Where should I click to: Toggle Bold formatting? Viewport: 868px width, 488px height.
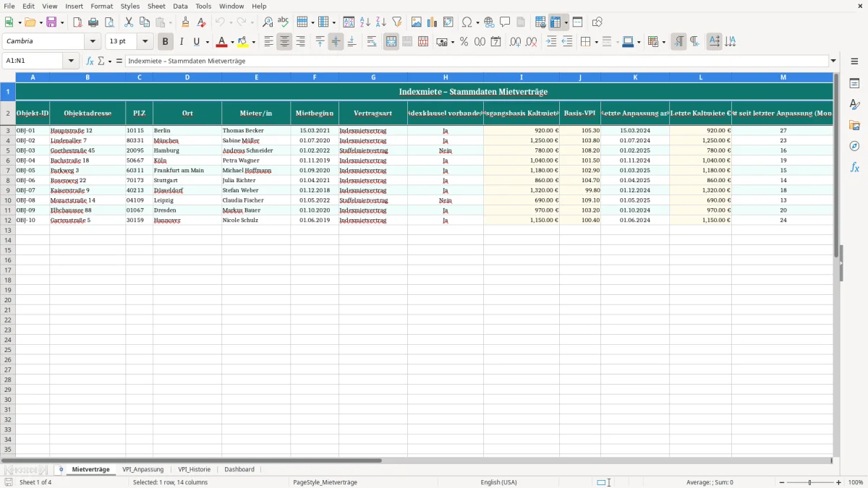coord(165,42)
